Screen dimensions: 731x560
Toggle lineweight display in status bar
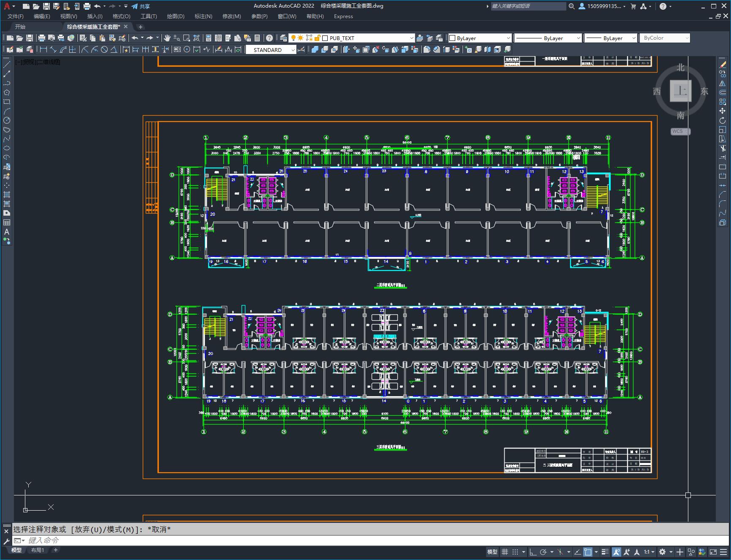tap(605, 552)
